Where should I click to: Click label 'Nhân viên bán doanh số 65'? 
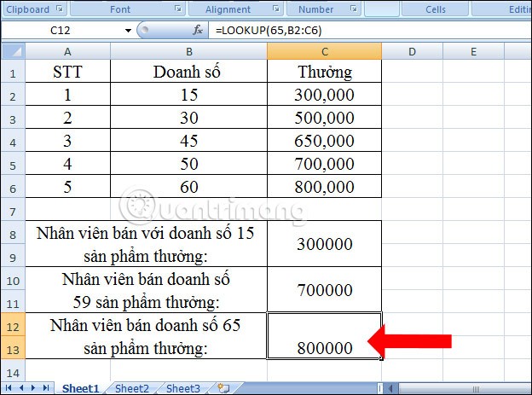point(145,325)
